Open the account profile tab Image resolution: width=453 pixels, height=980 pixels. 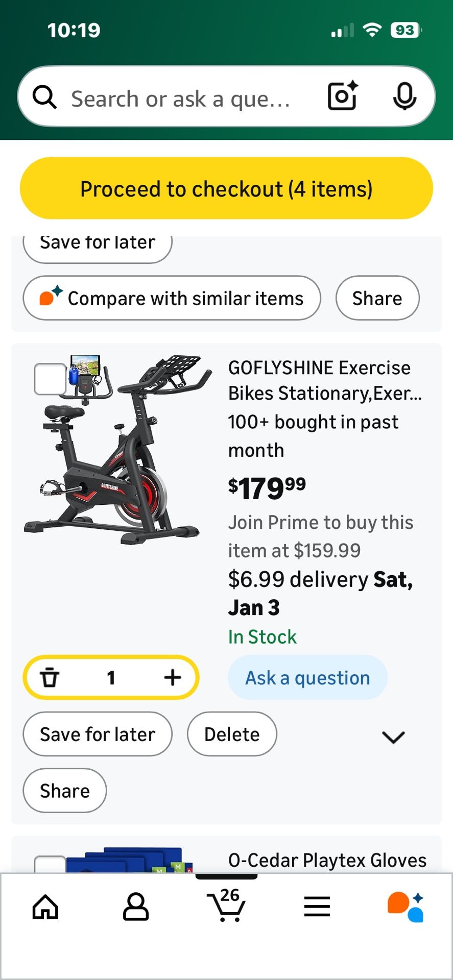pos(136,907)
